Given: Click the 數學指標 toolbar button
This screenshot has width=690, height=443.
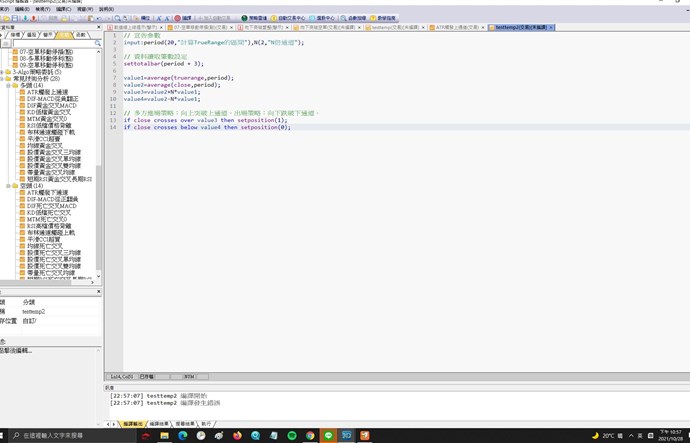Looking at the screenshot, I should [x=386, y=18].
